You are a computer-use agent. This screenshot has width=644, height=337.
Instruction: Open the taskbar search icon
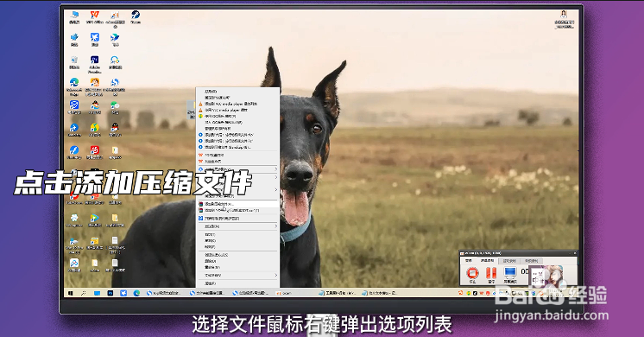coord(84,293)
